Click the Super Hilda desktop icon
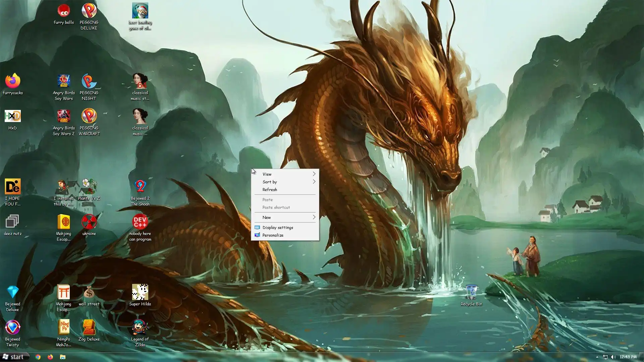 [x=140, y=292]
